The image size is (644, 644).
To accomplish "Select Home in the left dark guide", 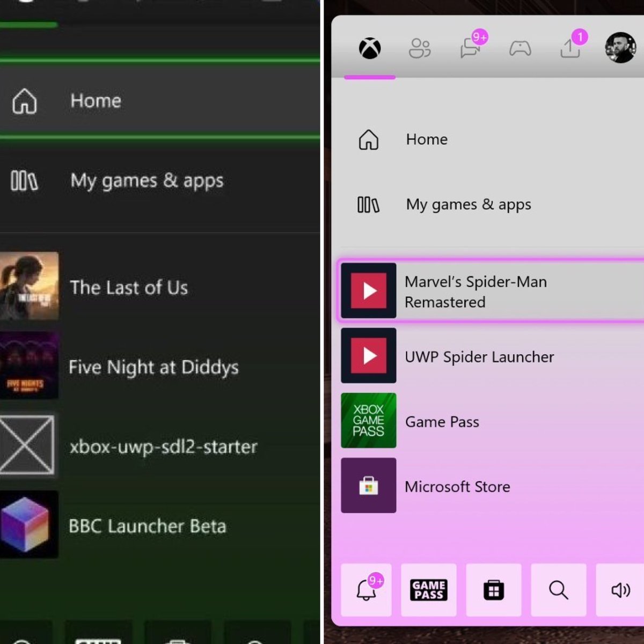I will (x=160, y=100).
